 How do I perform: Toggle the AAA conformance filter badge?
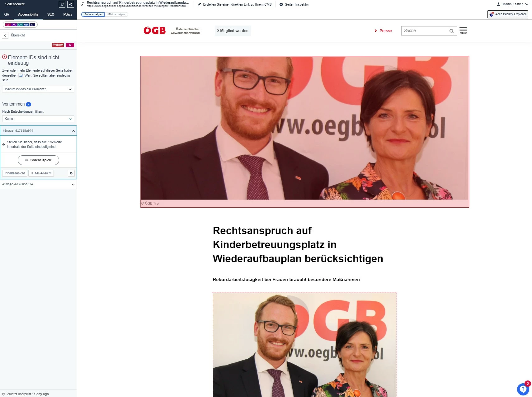[x=20, y=25]
